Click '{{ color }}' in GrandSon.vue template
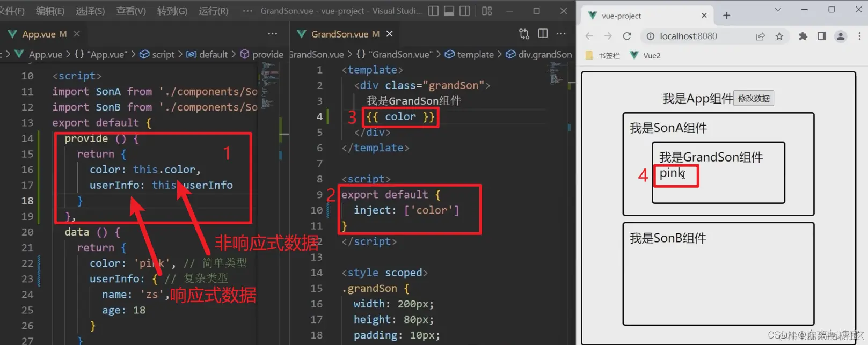Viewport: 868px width, 345px height. (x=400, y=116)
